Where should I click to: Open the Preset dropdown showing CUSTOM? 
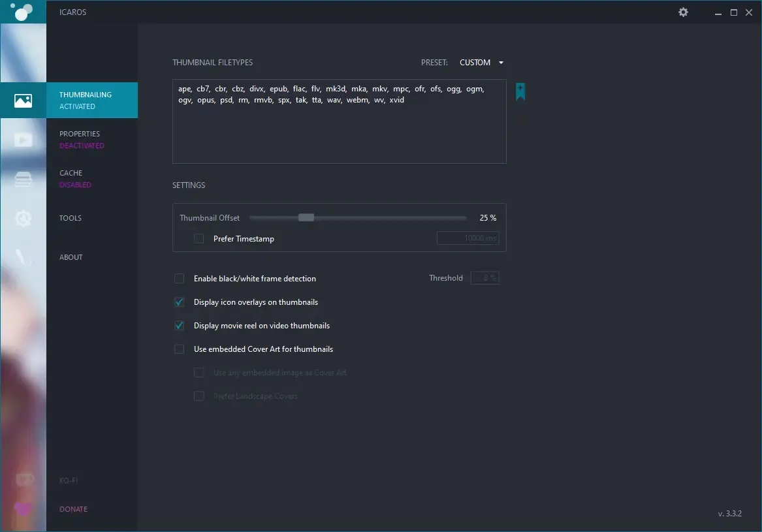point(481,63)
